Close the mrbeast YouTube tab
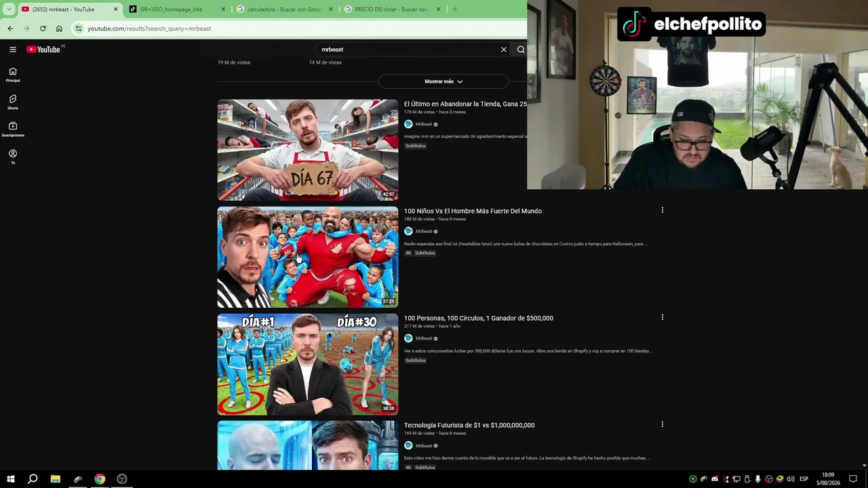This screenshot has height=488, width=868. 115,9
